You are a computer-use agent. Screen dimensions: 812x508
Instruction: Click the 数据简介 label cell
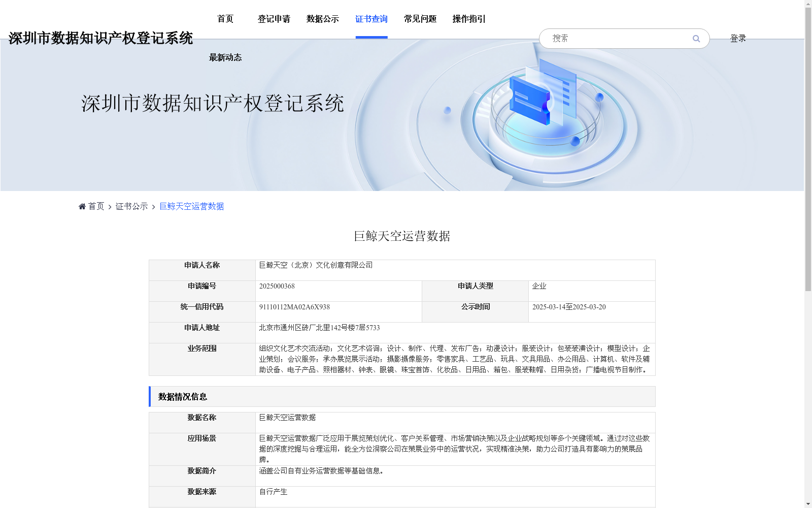[x=202, y=476]
